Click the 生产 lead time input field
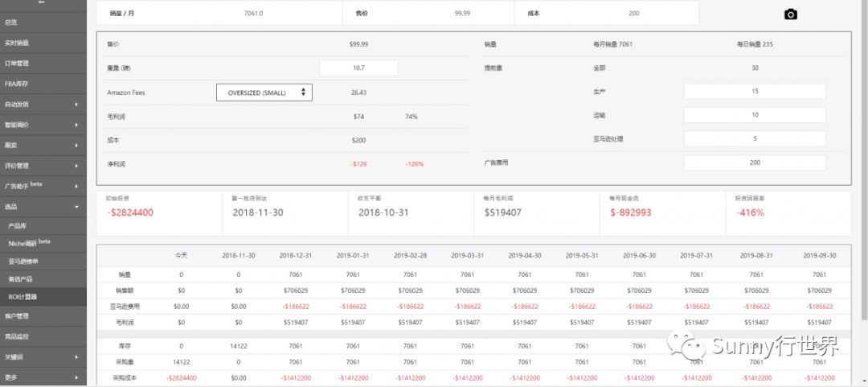This screenshot has width=868, height=387. tap(754, 92)
